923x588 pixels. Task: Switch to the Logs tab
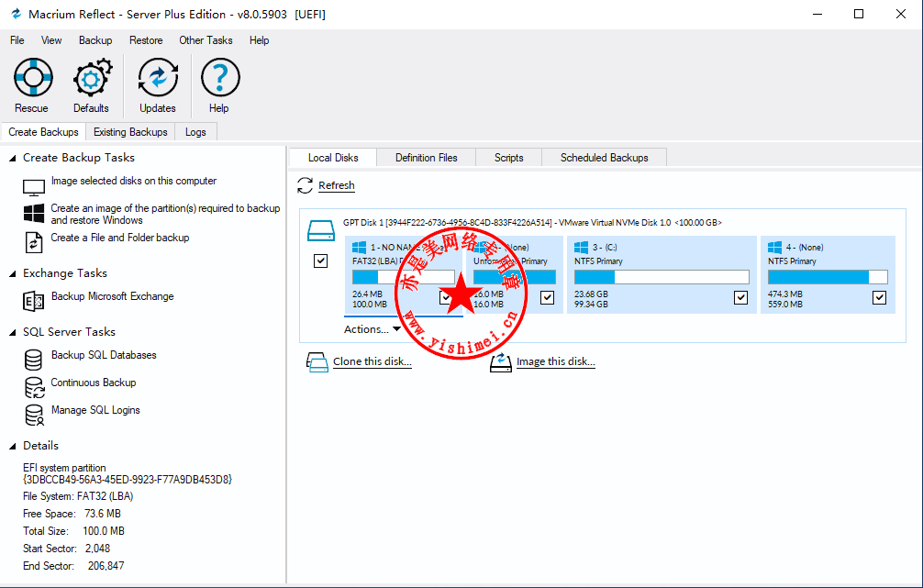[195, 132]
